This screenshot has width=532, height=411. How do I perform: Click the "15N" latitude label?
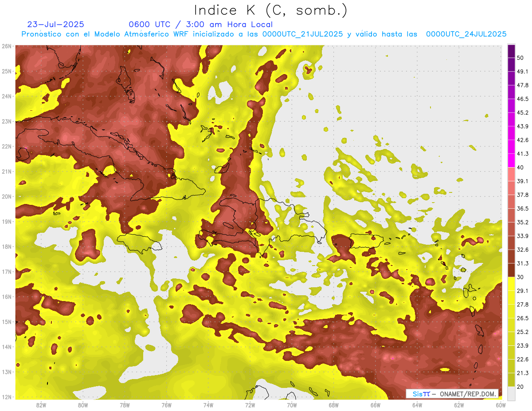point(7,321)
